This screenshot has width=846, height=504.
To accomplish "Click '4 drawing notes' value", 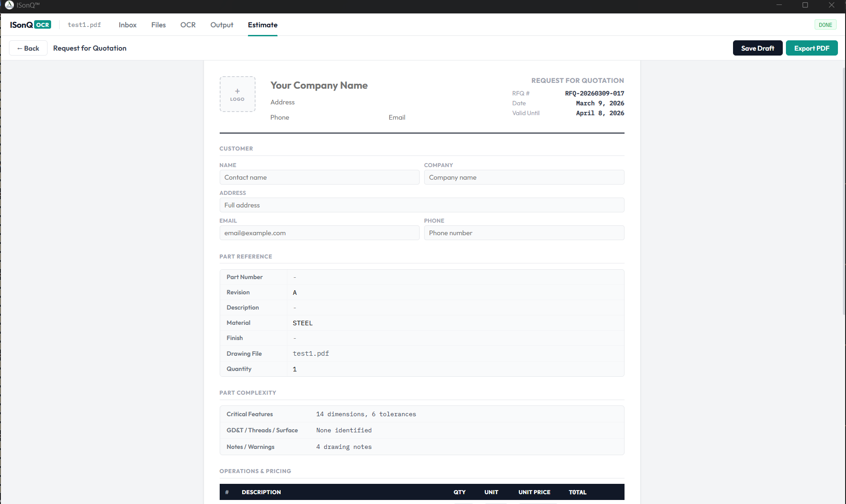I will 344,447.
